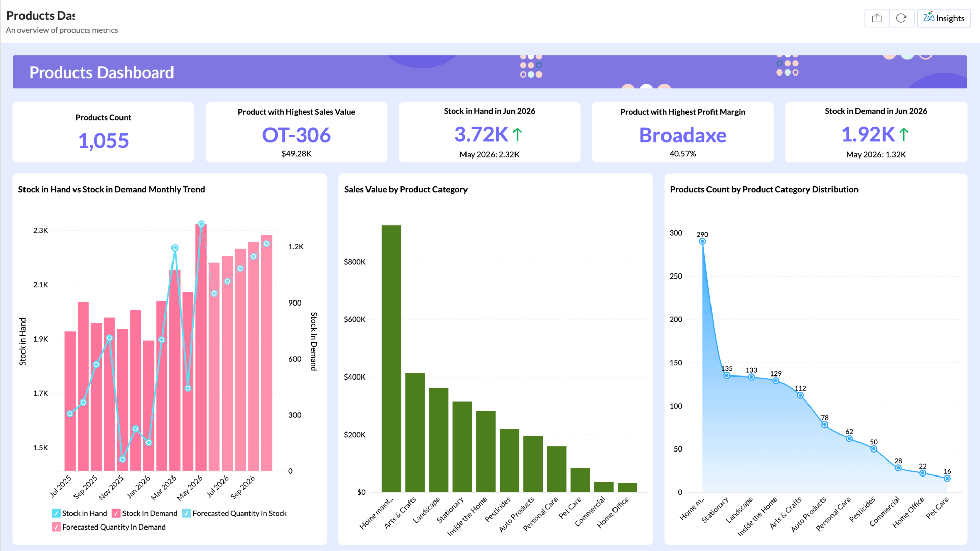Click the Landscape bar in Sales Value chart

tap(438, 440)
